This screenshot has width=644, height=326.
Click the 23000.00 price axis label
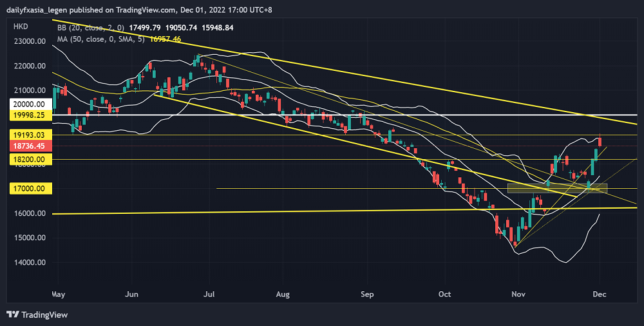pos(29,41)
